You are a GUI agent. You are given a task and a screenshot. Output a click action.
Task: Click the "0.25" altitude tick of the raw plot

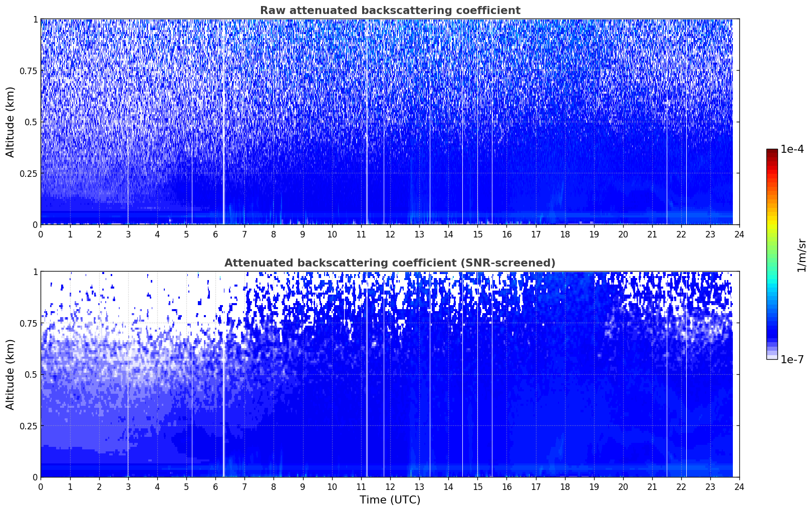(x=29, y=173)
